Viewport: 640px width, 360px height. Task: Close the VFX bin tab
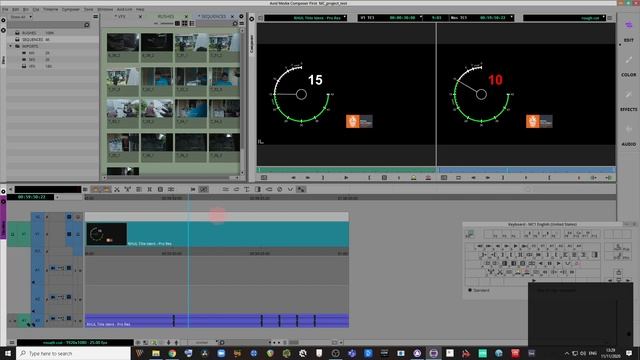140,17
